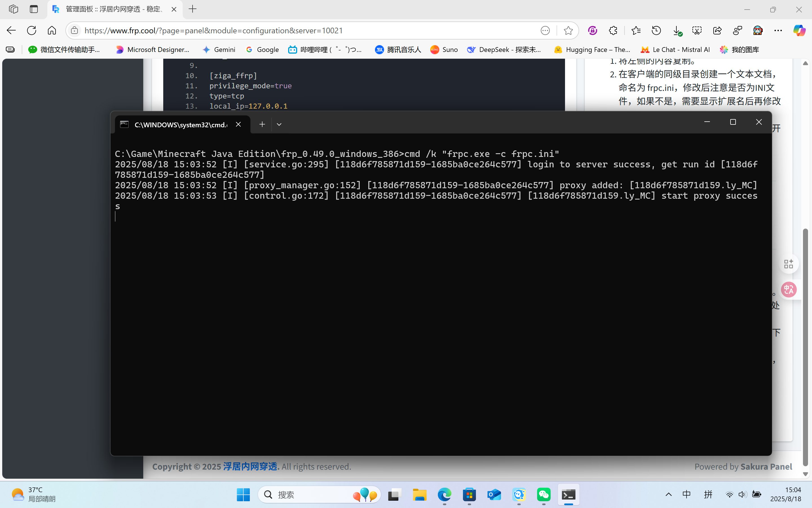The image size is (812, 508).
Task: Click the translate floating button on page
Action: 789,289
